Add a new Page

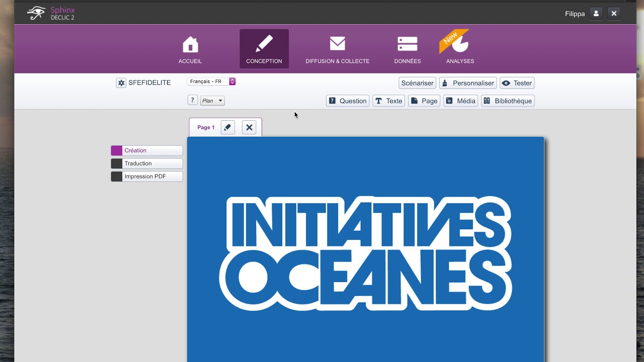(x=424, y=101)
